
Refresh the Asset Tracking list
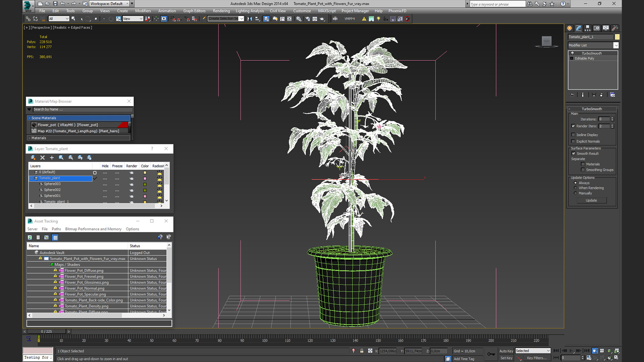click(x=30, y=238)
